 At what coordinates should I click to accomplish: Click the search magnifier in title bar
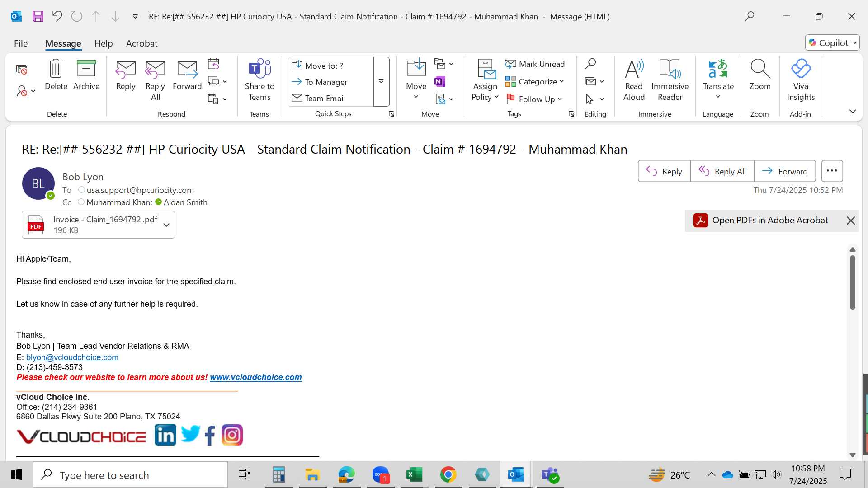point(750,17)
